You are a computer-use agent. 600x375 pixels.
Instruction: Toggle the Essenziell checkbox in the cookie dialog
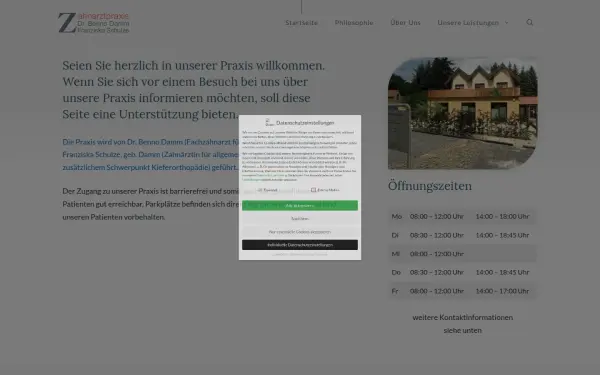pyautogui.click(x=260, y=190)
